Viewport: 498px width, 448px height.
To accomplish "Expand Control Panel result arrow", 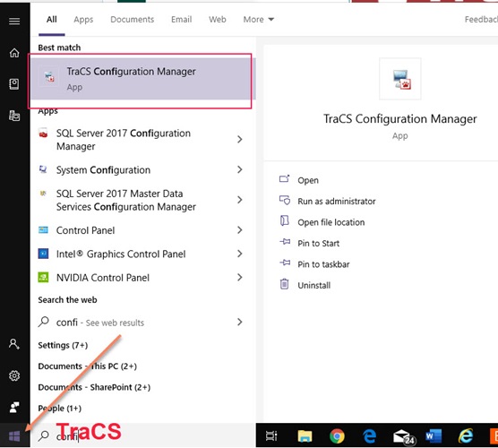I will point(240,230).
